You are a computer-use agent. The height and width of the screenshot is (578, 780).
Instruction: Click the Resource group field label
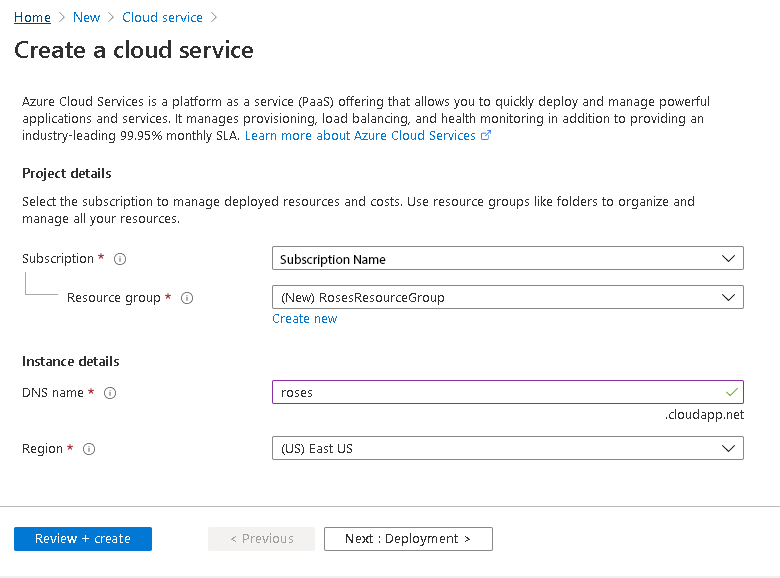114,297
